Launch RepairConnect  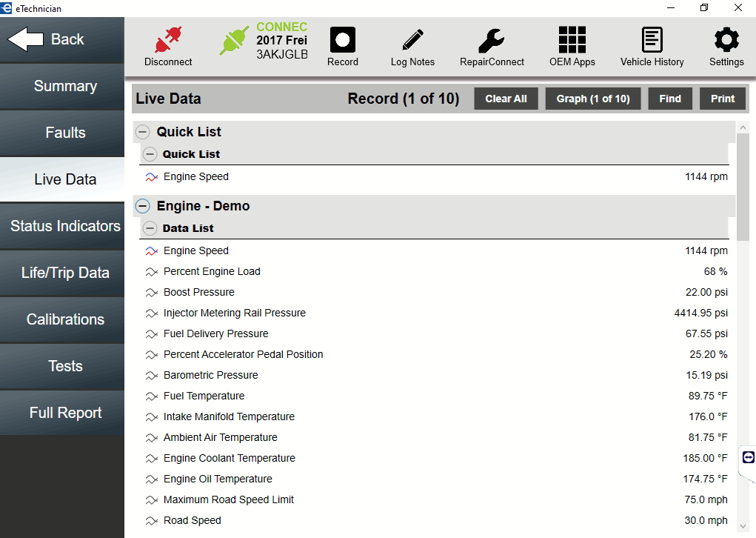(491, 41)
